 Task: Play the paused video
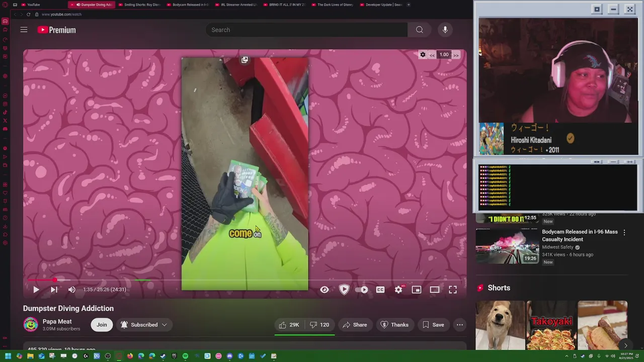36,290
